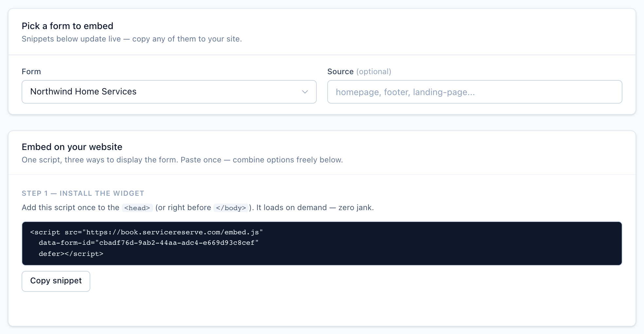Click the 'Embed on your website' heading
644x334 pixels.
click(72, 147)
